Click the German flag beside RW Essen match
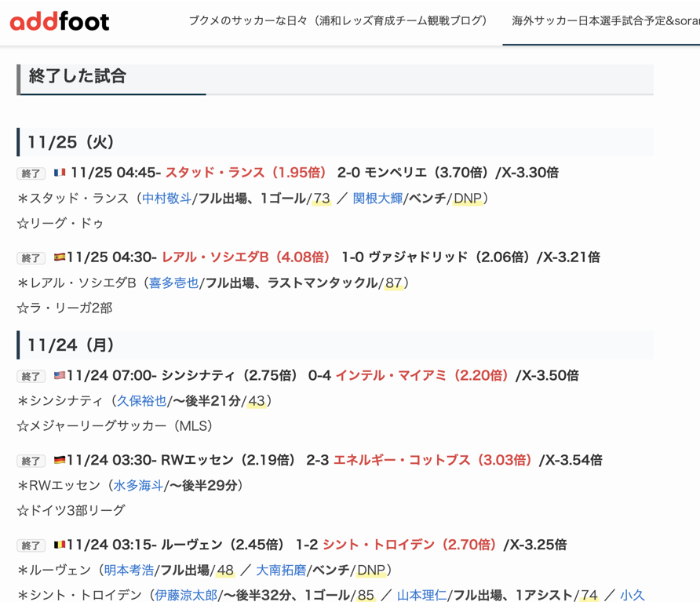Viewport: 700px width, 602px height. pyautogui.click(x=60, y=460)
